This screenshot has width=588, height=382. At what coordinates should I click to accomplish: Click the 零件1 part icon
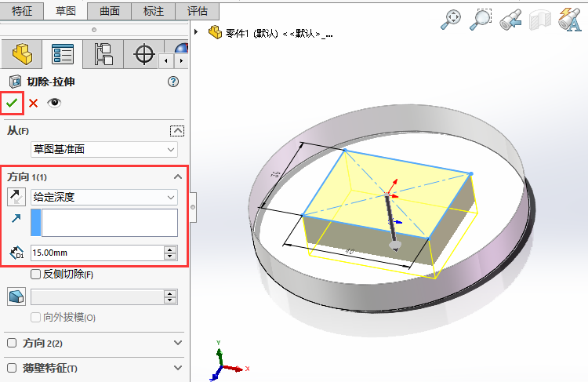point(216,32)
